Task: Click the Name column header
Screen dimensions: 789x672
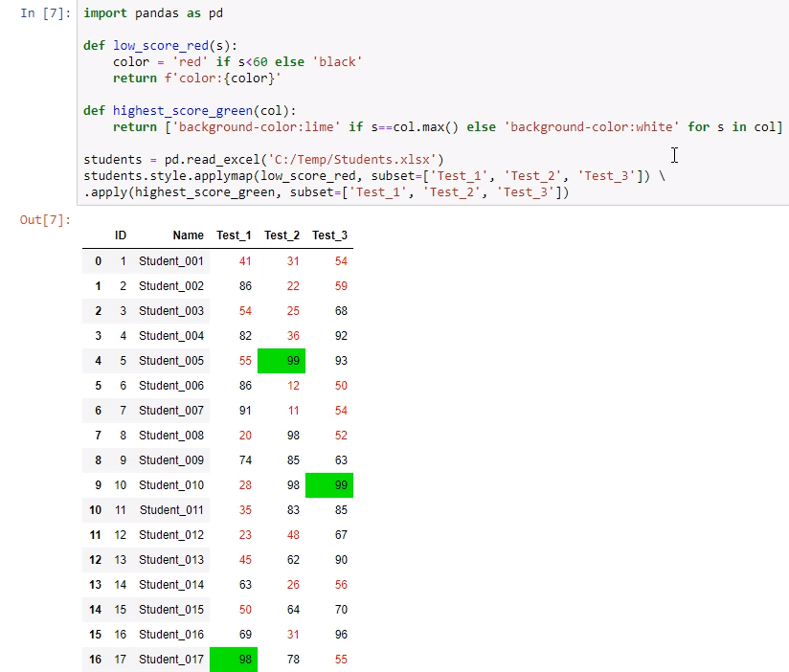Action: pos(189,235)
